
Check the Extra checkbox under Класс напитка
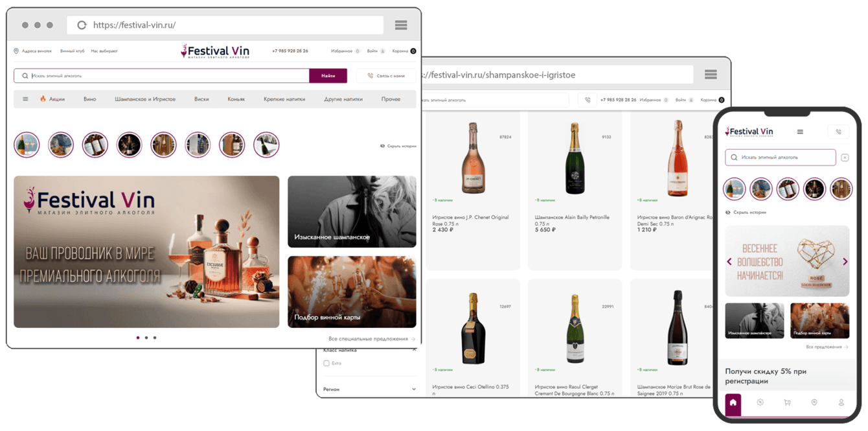click(326, 364)
